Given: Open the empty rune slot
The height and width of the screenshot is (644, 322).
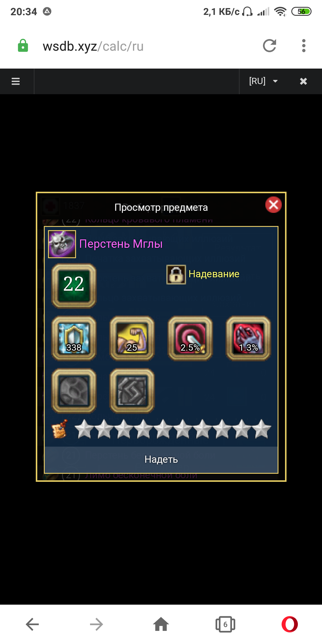Looking at the screenshot, I should pyautogui.click(x=132, y=391).
